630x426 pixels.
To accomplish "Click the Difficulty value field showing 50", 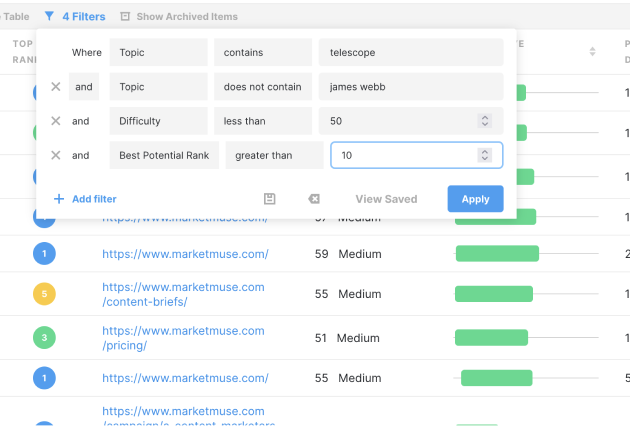I will [x=411, y=121].
